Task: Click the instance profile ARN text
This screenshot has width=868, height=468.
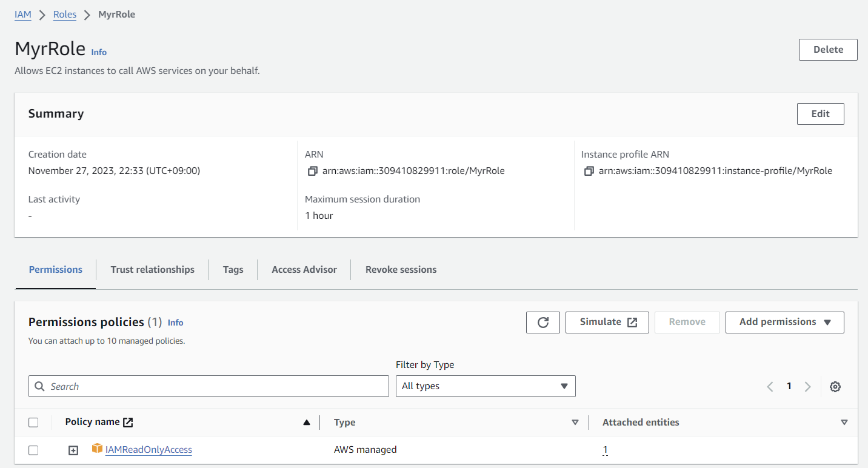Action: (715, 171)
